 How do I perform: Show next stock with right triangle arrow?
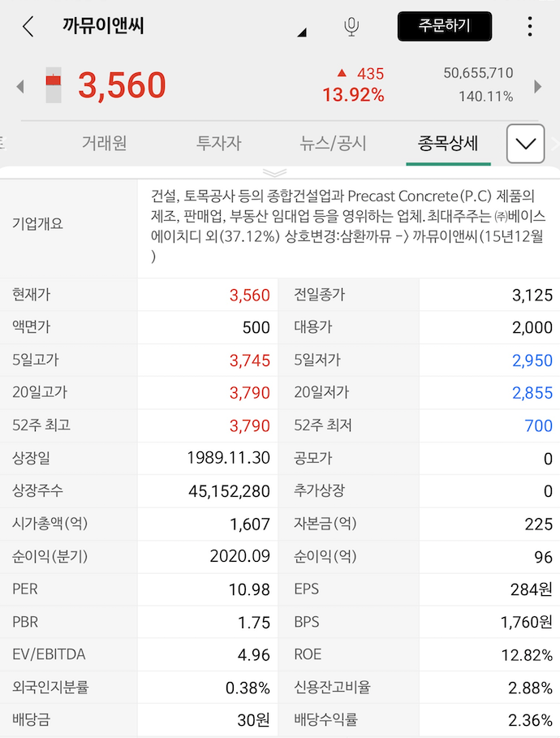coord(538,87)
